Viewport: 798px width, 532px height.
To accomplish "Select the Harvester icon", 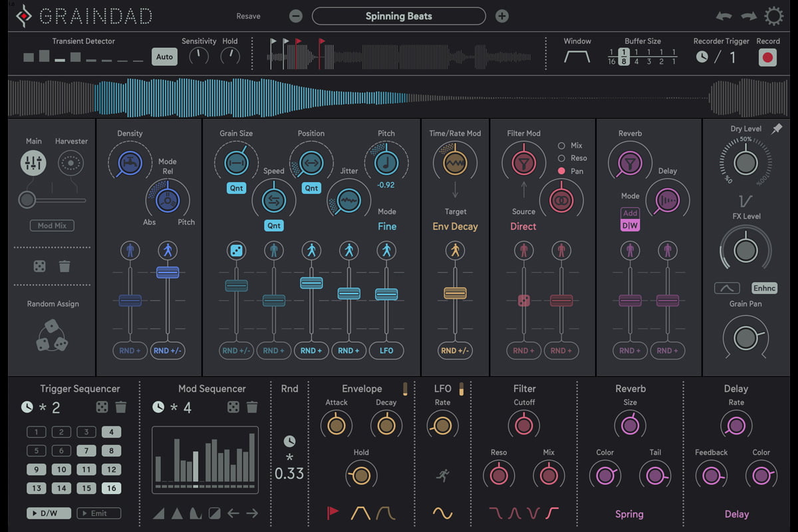I will [x=70, y=162].
